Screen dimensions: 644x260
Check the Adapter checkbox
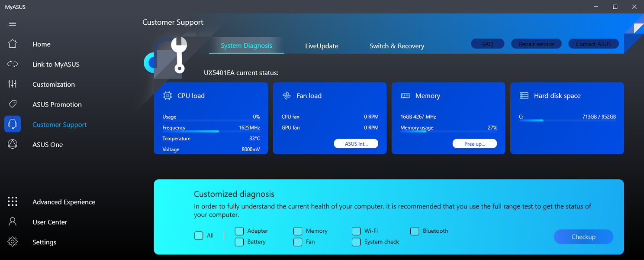pos(239,231)
